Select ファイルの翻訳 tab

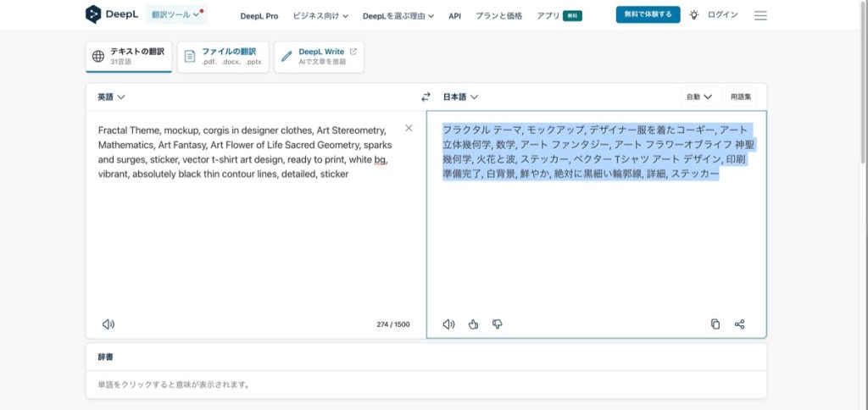223,57
